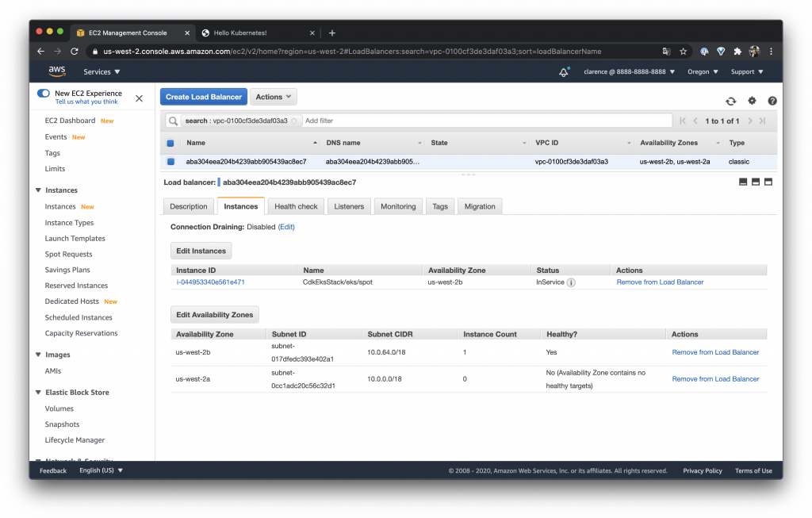Open the browser extensions puzzle icon
This screenshot has height=518, width=812.
[x=737, y=52]
